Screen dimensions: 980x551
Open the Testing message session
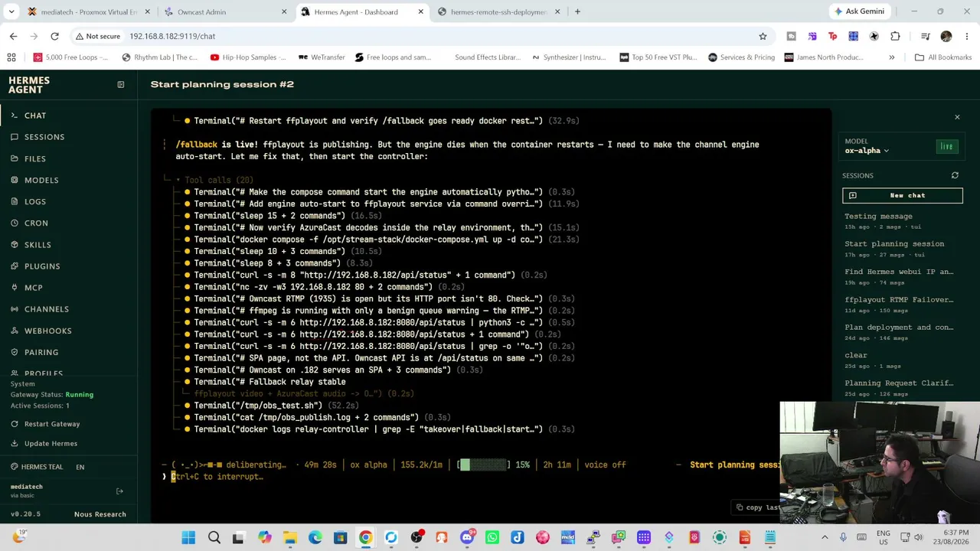point(903,220)
